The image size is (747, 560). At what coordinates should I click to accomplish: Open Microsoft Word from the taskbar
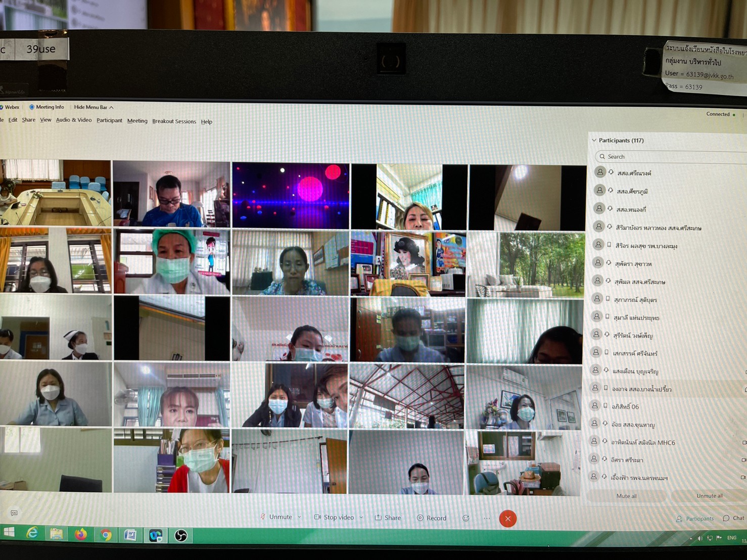click(130, 535)
